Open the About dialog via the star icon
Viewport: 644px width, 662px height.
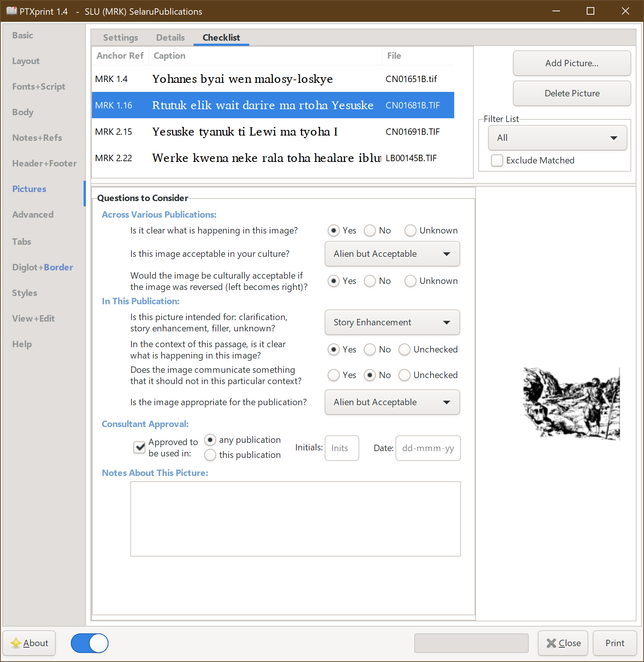[x=16, y=643]
